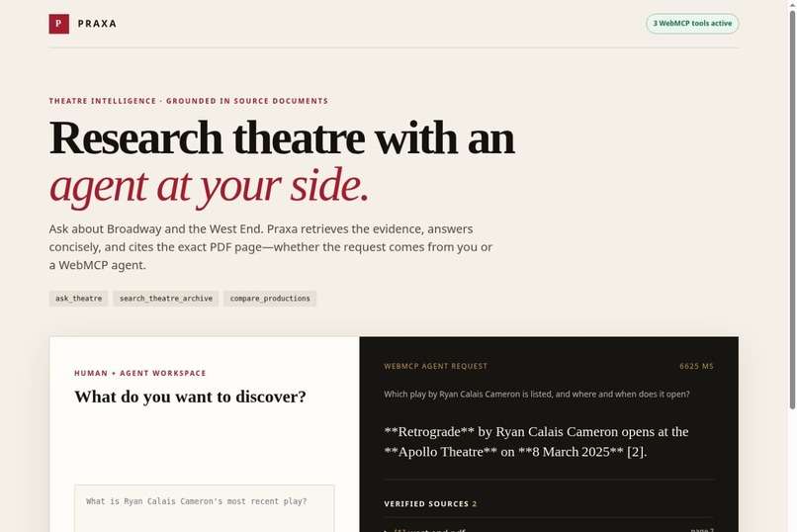Open the 3 WebMCP tools active badge
This screenshot has height=532, width=797.
pos(692,24)
